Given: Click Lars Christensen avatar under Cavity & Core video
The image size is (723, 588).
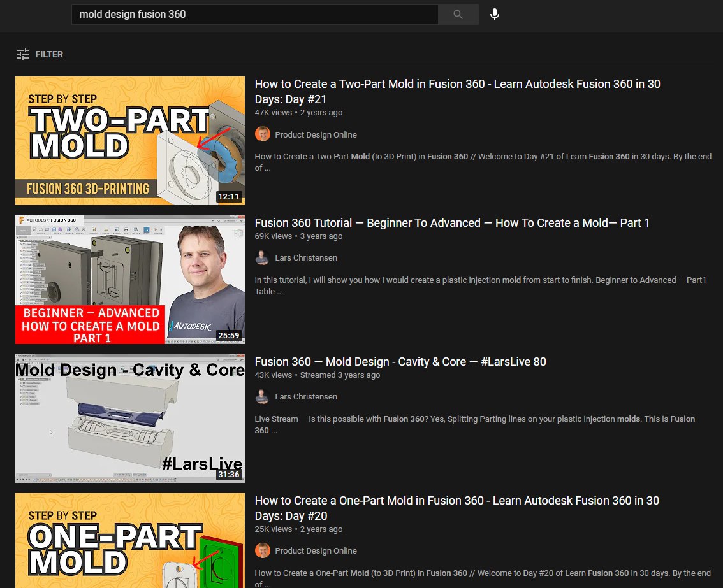Looking at the screenshot, I should click(x=263, y=396).
